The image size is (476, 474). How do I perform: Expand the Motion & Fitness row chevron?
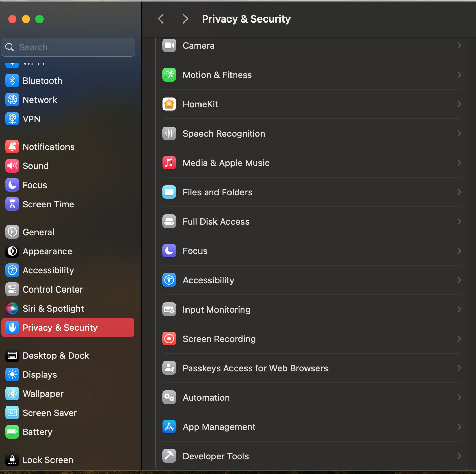tap(459, 75)
